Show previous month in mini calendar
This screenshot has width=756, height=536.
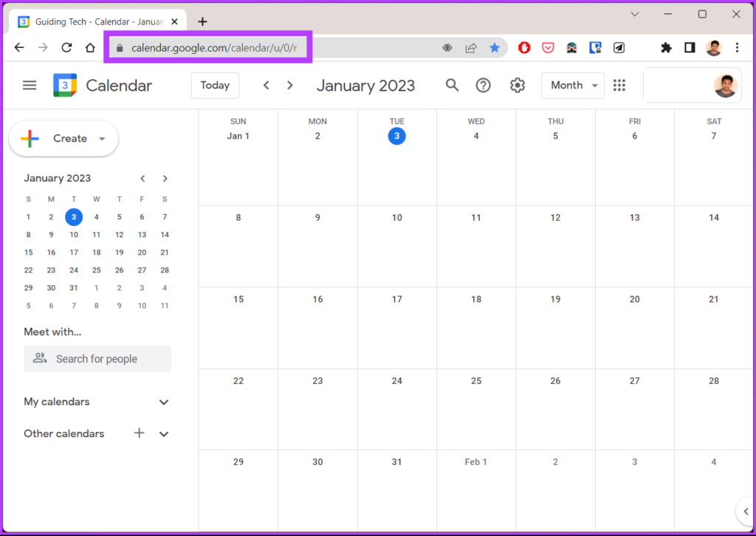(142, 179)
